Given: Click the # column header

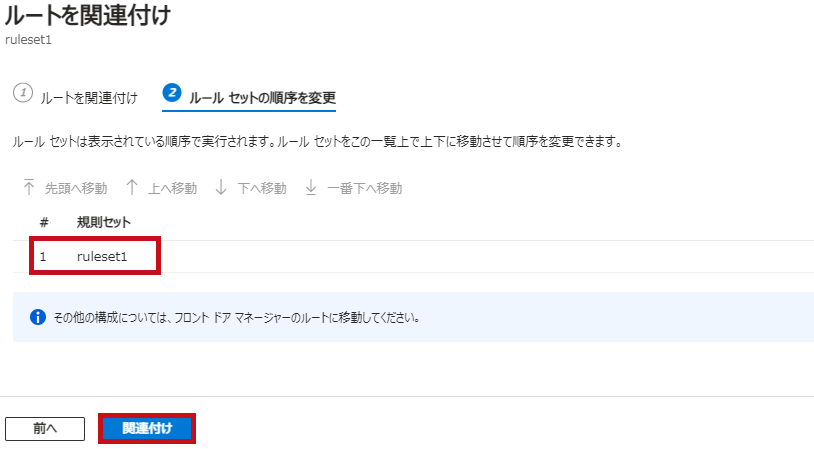Looking at the screenshot, I should [44, 222].
